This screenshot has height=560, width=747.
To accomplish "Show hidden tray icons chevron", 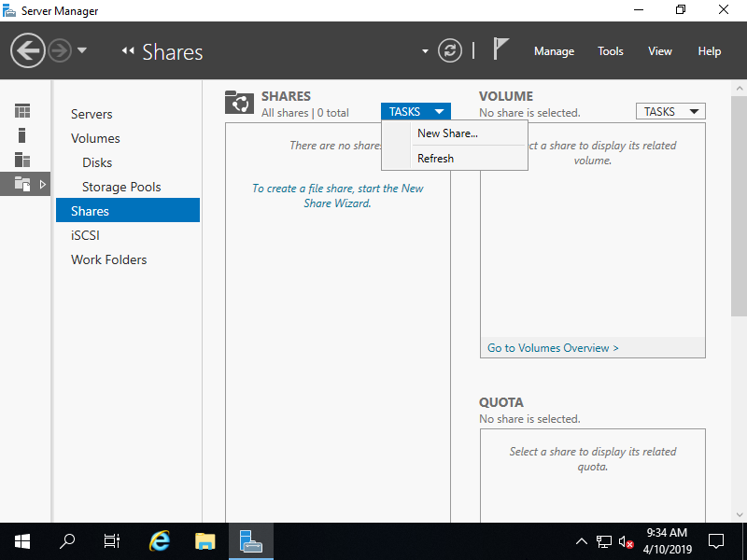I will [x=581, y=541].
